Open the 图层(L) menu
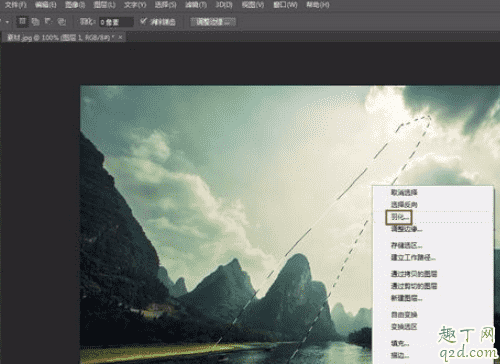The image size is (500, 364). click(104, 5)
